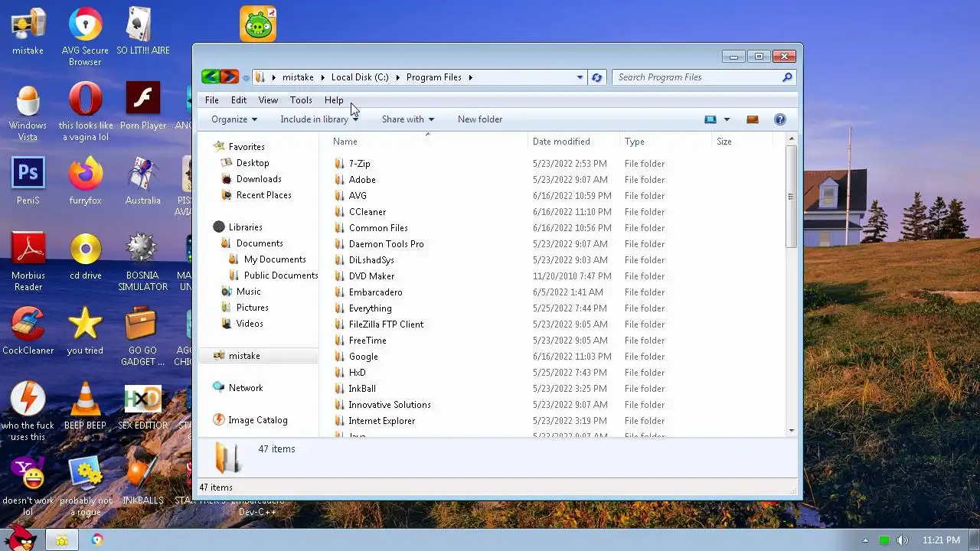Select Downloads in the navigation pane
The height and width of the screenshot is (551, 980).
[259, 179]
